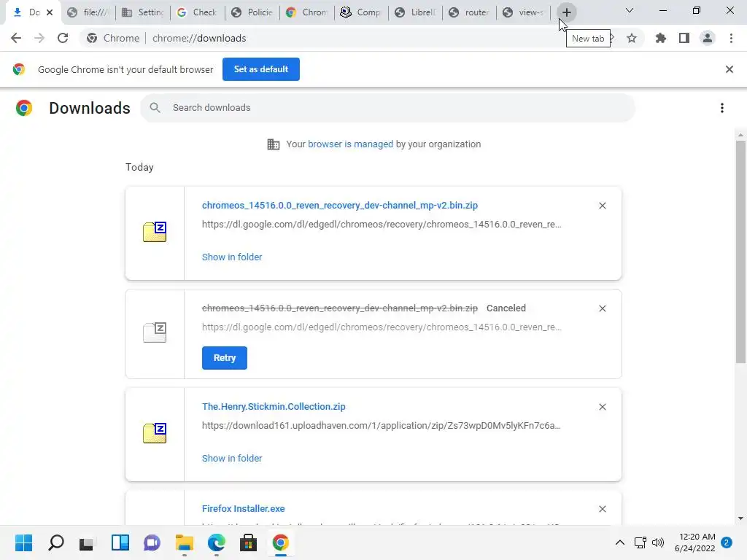Viewport: 747px width, 560px height.
Task: Click the address bar URL chrome://downloads
Action: pyautogui.click(x=199, y=38)
